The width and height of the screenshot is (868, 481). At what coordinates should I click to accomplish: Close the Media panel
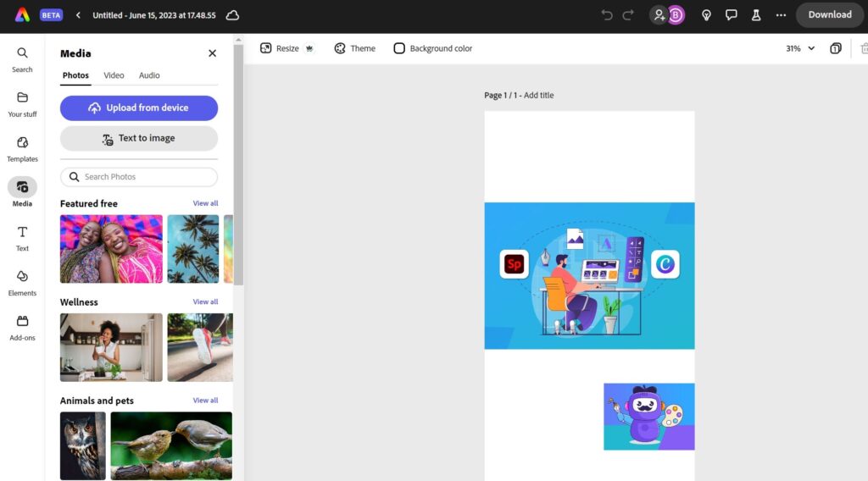pos(212,53)
